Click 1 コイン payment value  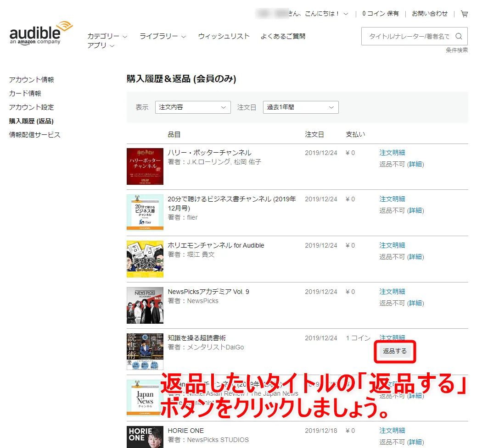[x=358, y=338]
